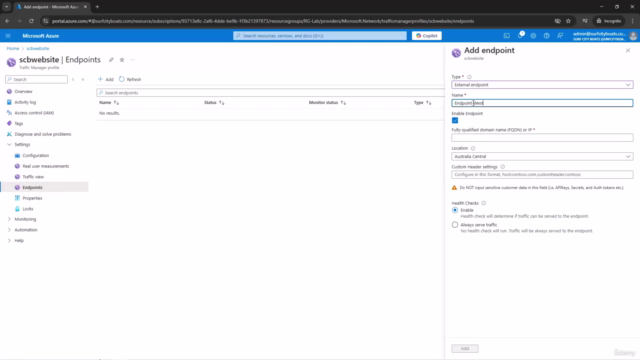Viewport: 640px width, 360px height.
Task: Click the Add endpoint toolbar button
Action: click(106, 79)
